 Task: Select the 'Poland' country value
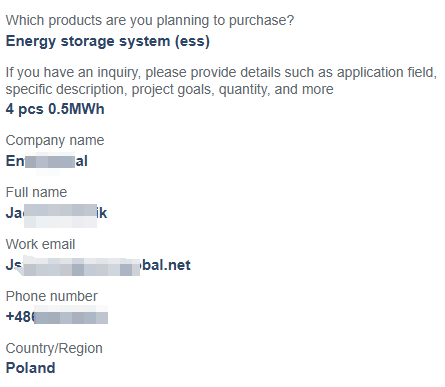(x=31, y=368)
